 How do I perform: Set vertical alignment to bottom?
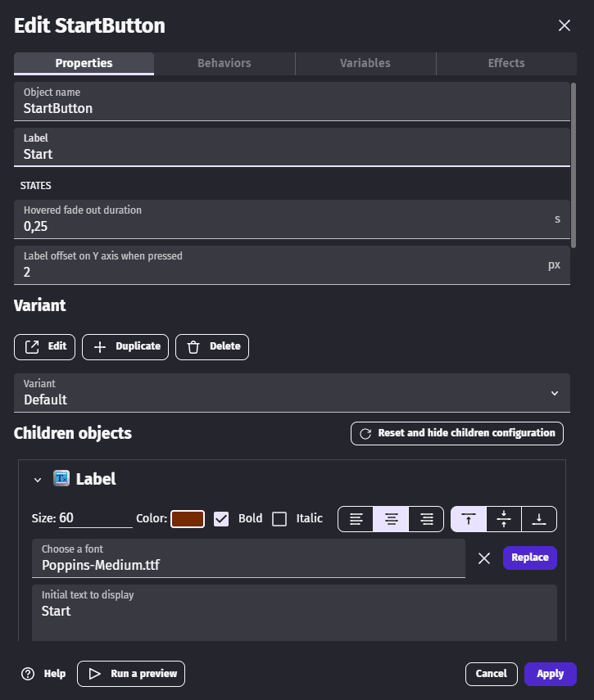pos(539,519)
